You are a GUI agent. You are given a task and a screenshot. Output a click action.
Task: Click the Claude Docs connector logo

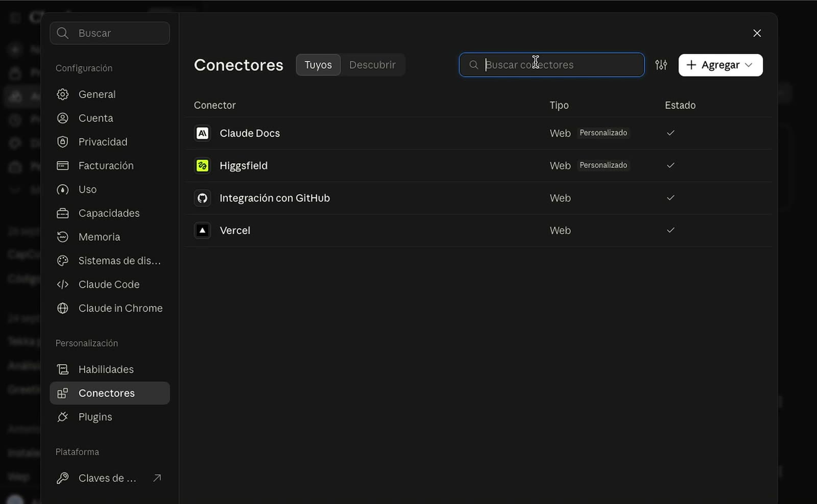[x=202, y=133]
